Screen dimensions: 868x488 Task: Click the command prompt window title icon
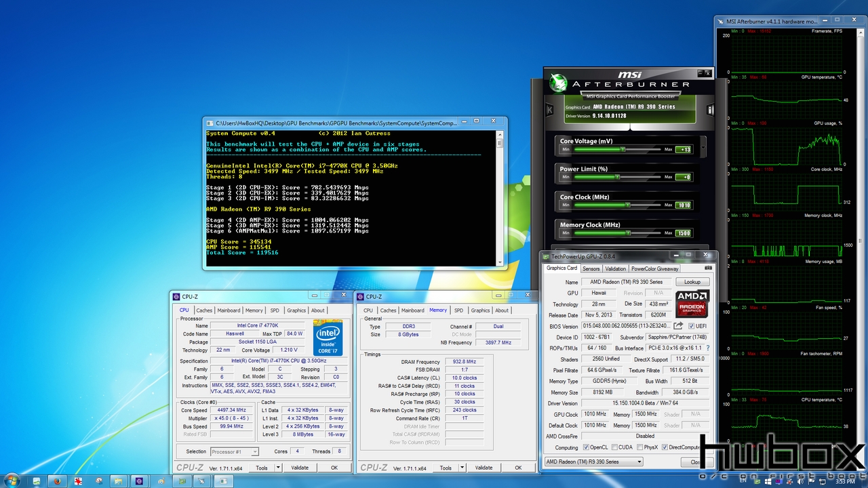pyautogui.click(x=210, y=123)
